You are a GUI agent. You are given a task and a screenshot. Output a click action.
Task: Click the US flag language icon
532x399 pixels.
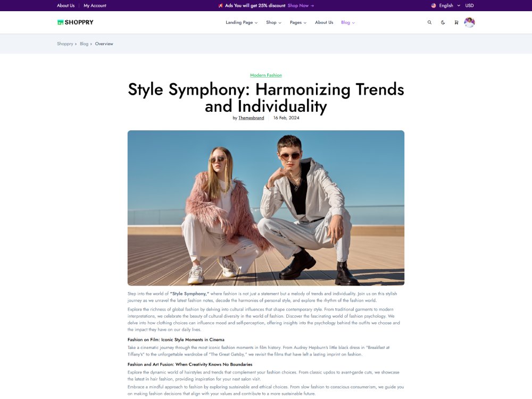coord(433,5)
